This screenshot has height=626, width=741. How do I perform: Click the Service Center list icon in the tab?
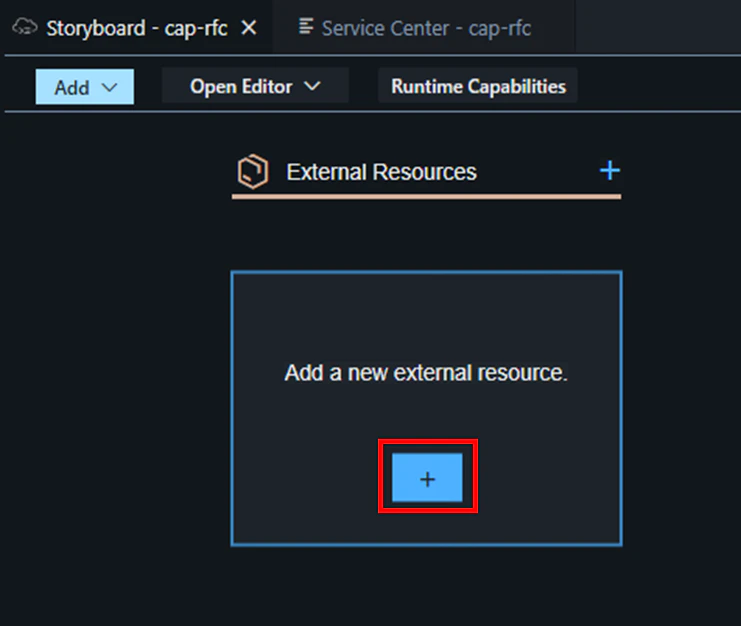tap(306, 26)
